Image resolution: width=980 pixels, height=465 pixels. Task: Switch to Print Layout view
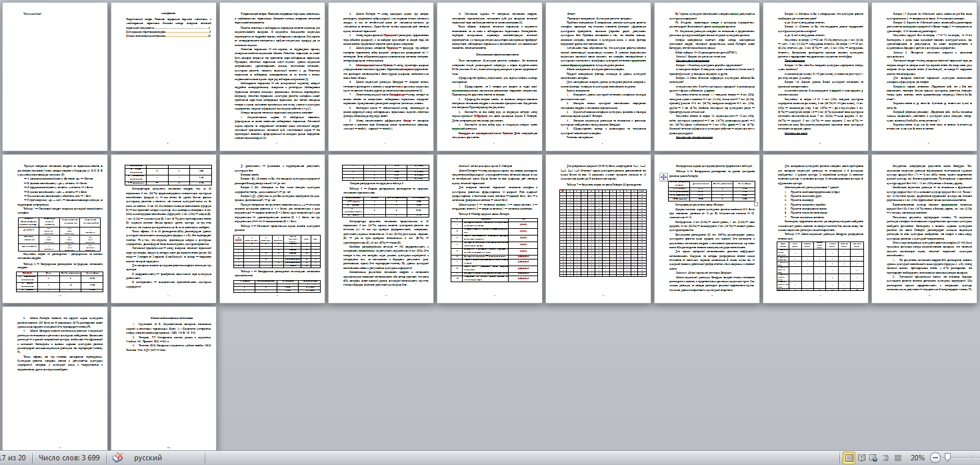tap(849, 458)
